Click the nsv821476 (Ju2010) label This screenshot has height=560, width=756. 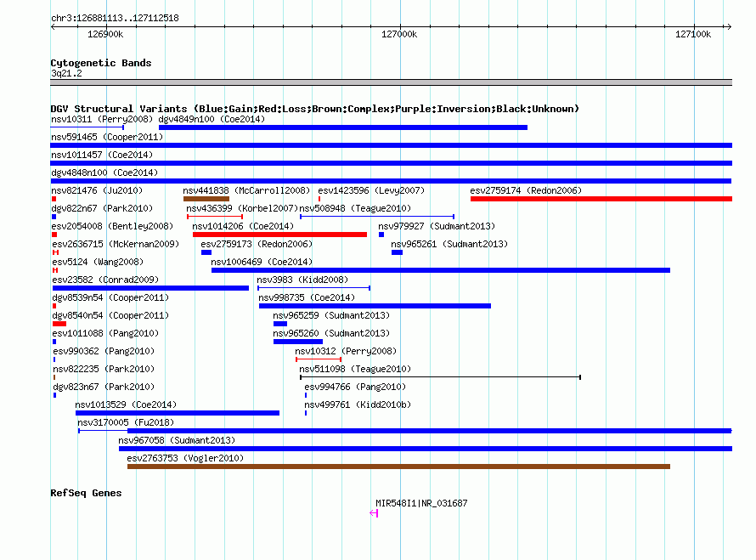click(97, 190)
